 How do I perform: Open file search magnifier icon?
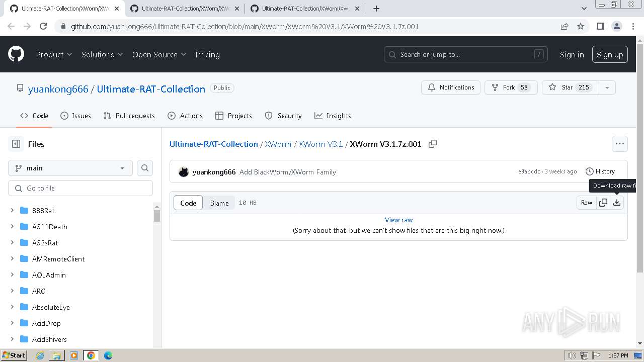[145, 168]
